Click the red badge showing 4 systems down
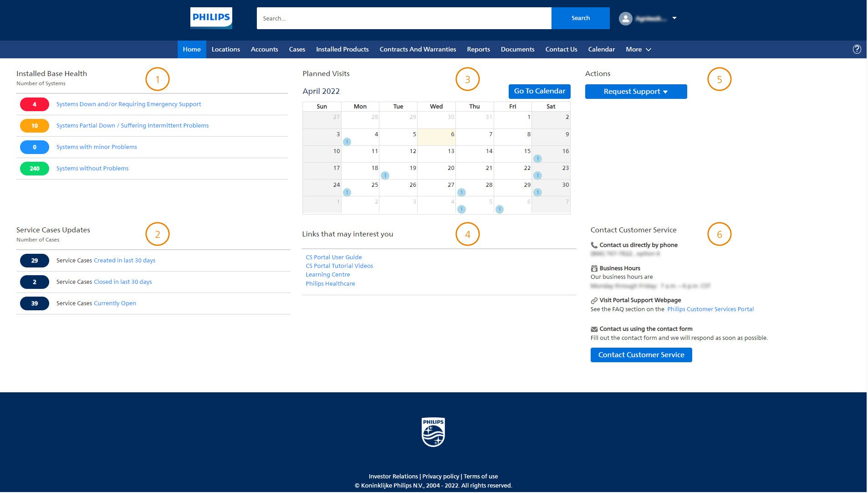 pos(35,104)
